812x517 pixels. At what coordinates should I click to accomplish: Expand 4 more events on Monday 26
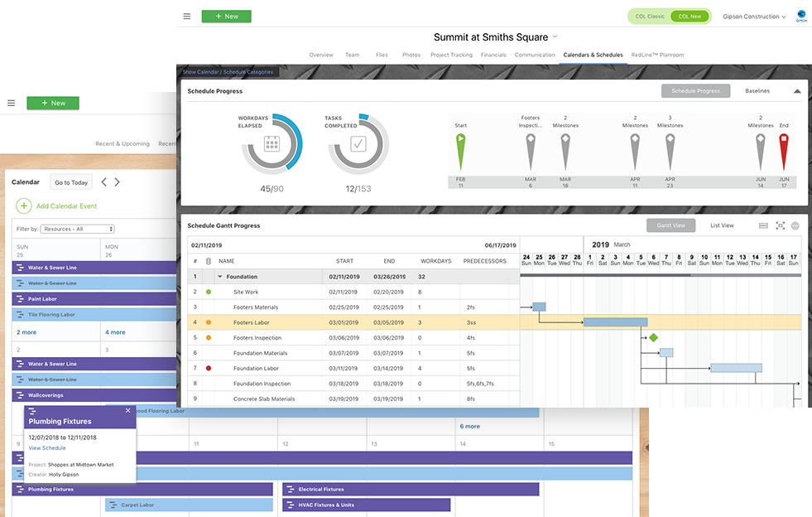(115, 332)
